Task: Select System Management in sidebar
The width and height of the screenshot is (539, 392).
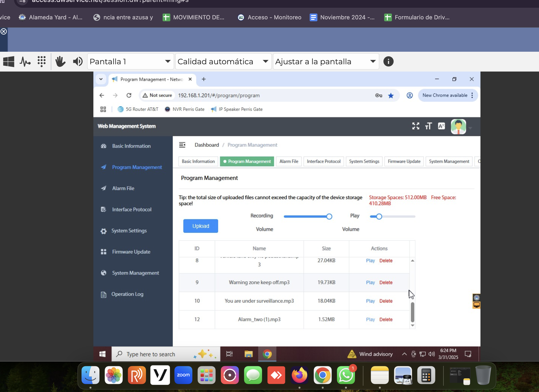Action: click(133, 273)
